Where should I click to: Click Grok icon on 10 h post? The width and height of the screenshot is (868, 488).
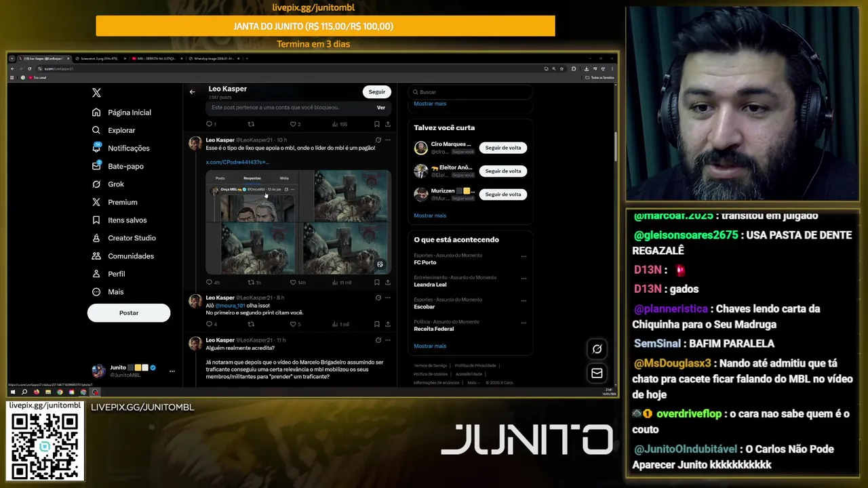point(378,140)
